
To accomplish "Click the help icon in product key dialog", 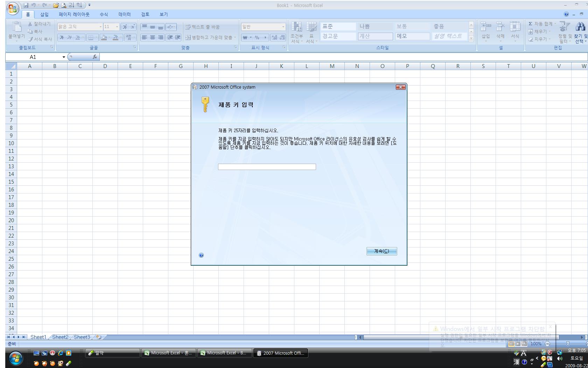I will 201,255.
